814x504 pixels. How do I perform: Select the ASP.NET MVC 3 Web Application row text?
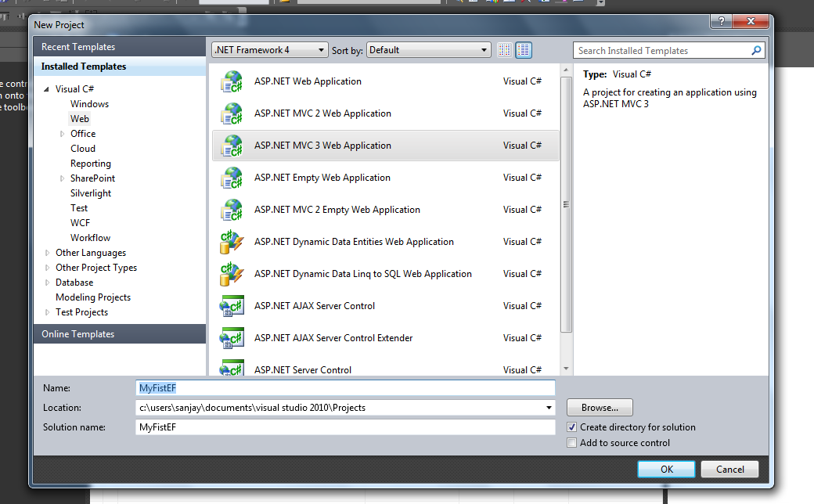[322, 146]
